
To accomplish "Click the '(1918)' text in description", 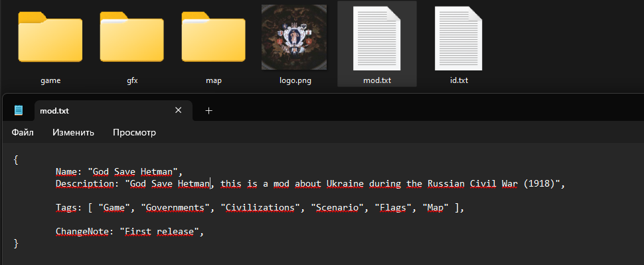I will (539, 184).
